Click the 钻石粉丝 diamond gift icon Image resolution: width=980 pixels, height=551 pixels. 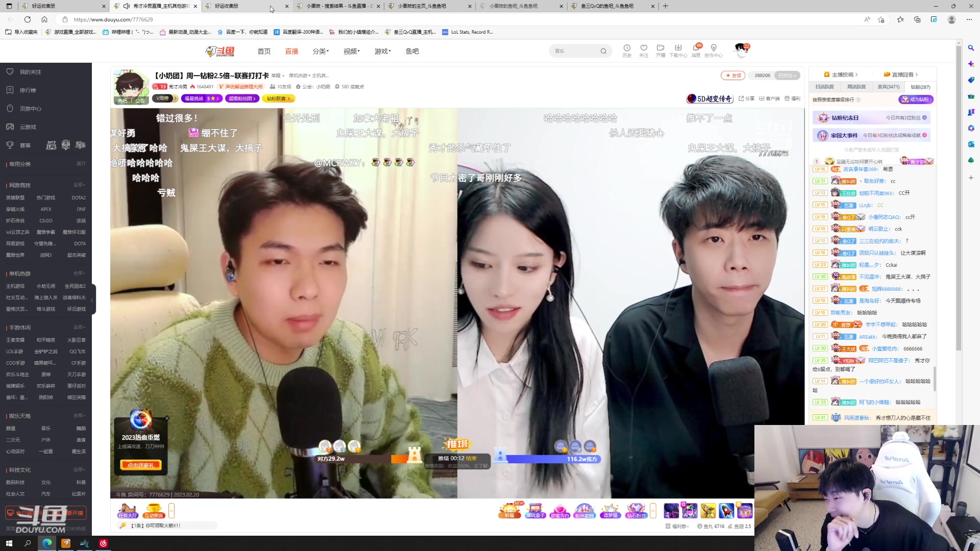point(636,510)
